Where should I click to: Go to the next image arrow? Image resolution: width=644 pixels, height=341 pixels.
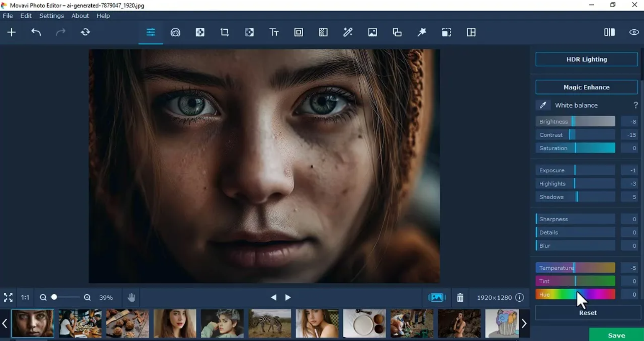coord(288,297)
